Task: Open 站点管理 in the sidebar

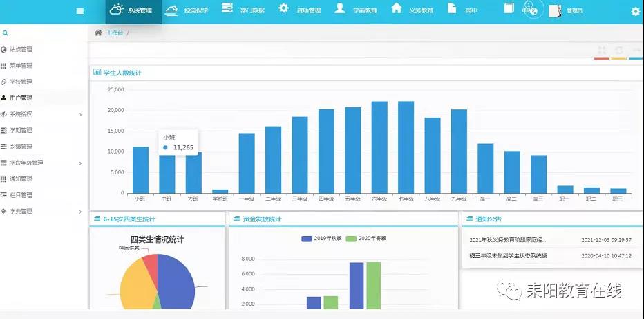Action: [21, 49]
